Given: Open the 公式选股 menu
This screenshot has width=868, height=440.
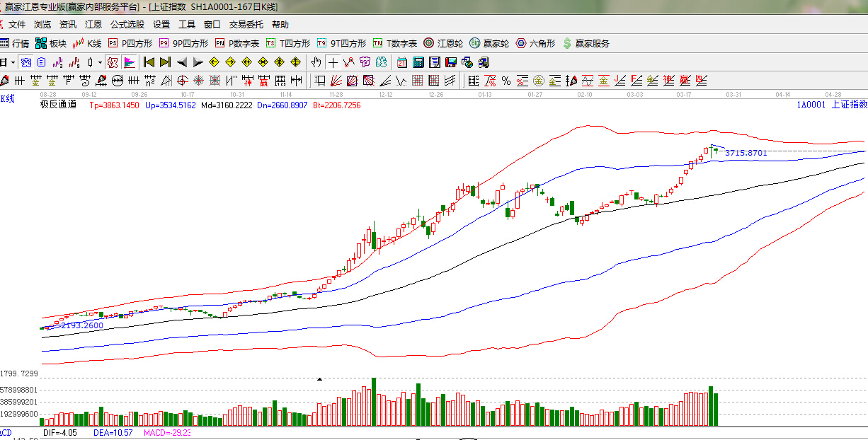Looking at the screenshot, I should click(x=127, y=24).
